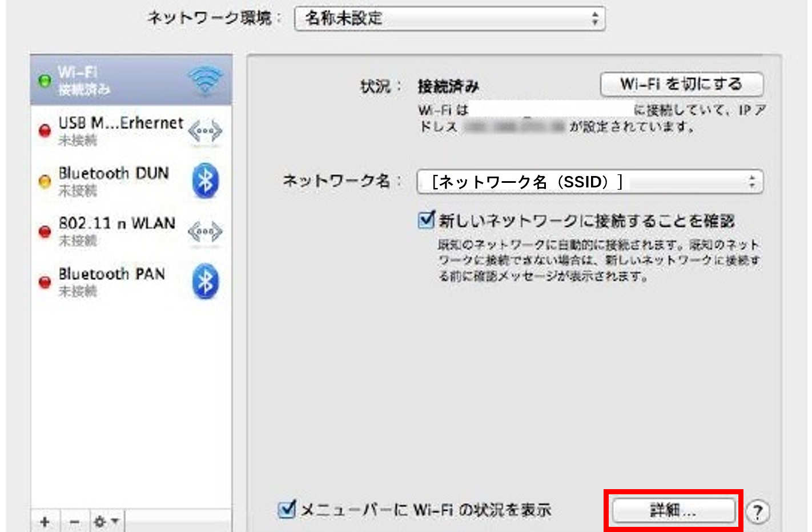Select the USB M...Erhernet service

click(131, 131)
